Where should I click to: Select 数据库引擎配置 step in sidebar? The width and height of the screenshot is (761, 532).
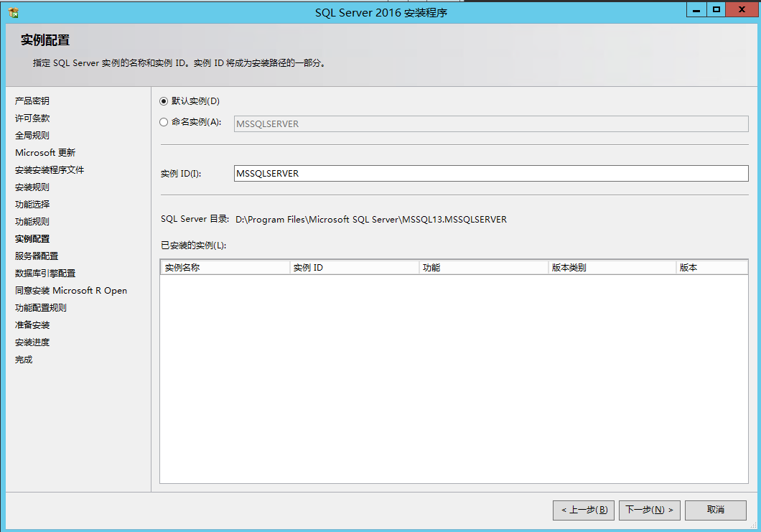45,274
